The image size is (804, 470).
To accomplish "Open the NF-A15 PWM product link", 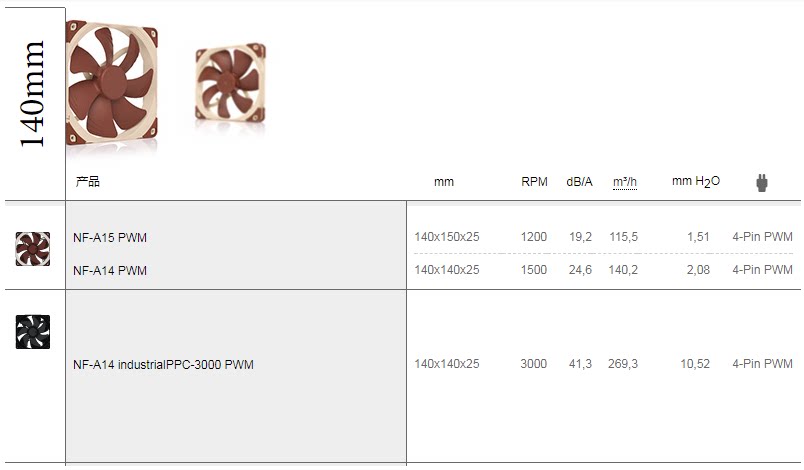I will pos(110,238).
